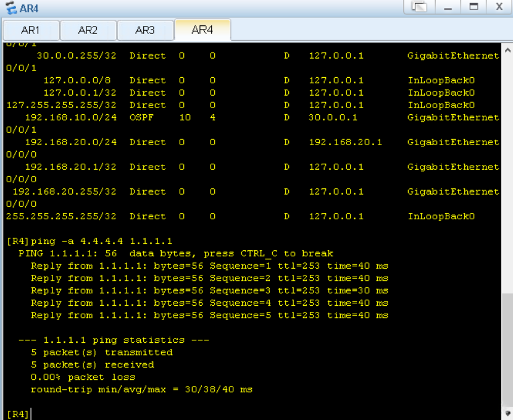Screen dimensions: 513x420
Task: Click the terminal scrollbar up arrow
Action: 507,51
